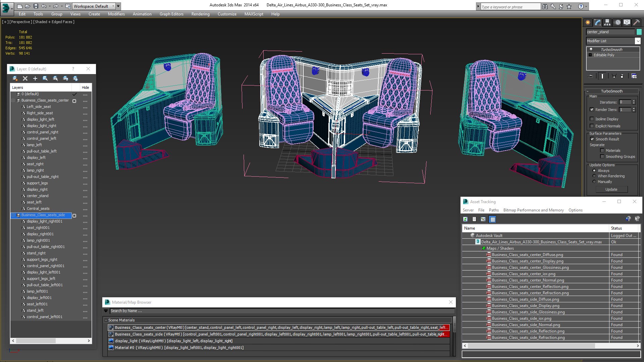
Task: Refresh the Asset Tracking list
Action: coord(465,219)
